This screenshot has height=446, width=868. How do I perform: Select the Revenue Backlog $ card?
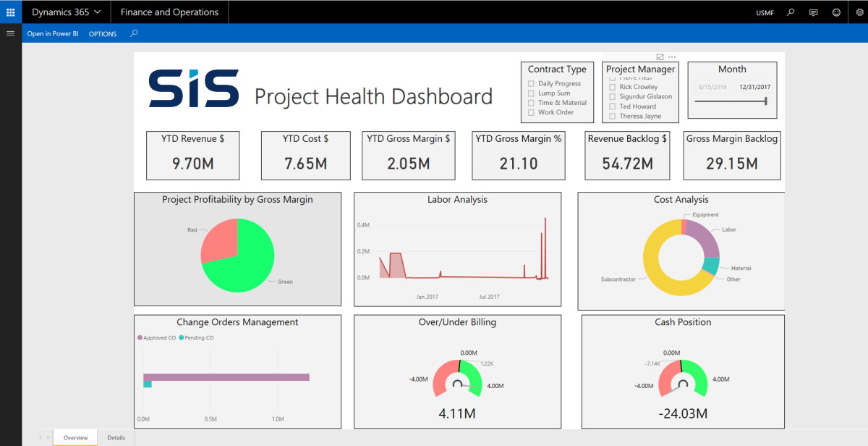[627, 155]
